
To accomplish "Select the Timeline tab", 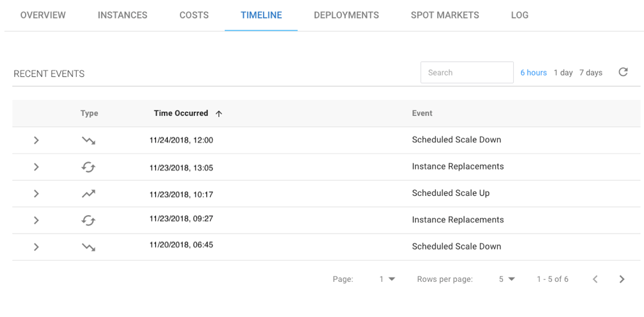I will point(261,15).
